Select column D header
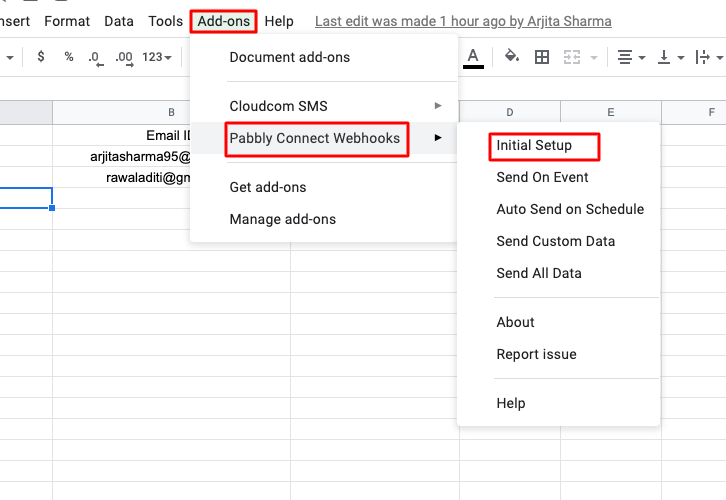Viewport: 726px width, 500px height. pos(510,112)
